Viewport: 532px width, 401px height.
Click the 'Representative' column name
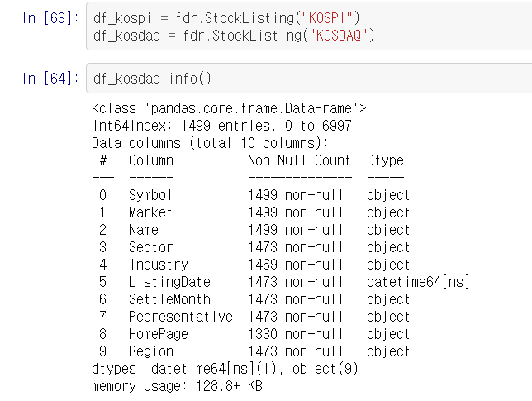coord(181,316)
